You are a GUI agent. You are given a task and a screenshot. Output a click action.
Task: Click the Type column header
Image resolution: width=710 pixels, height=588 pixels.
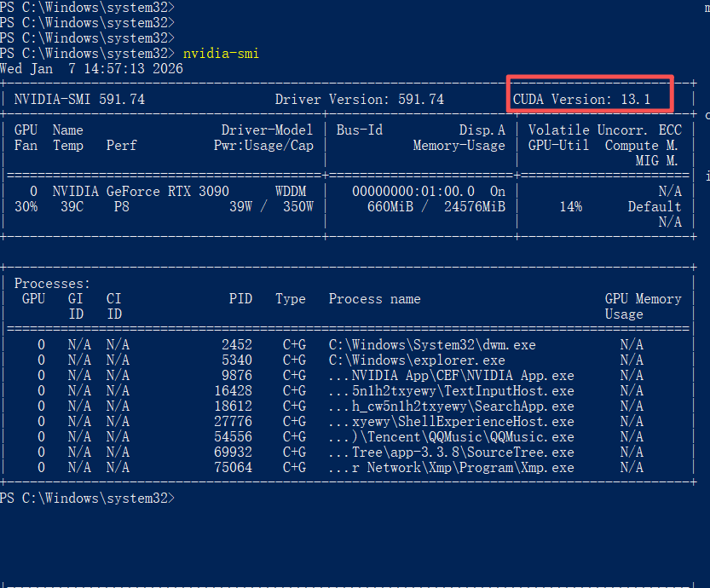click(291, 299)
